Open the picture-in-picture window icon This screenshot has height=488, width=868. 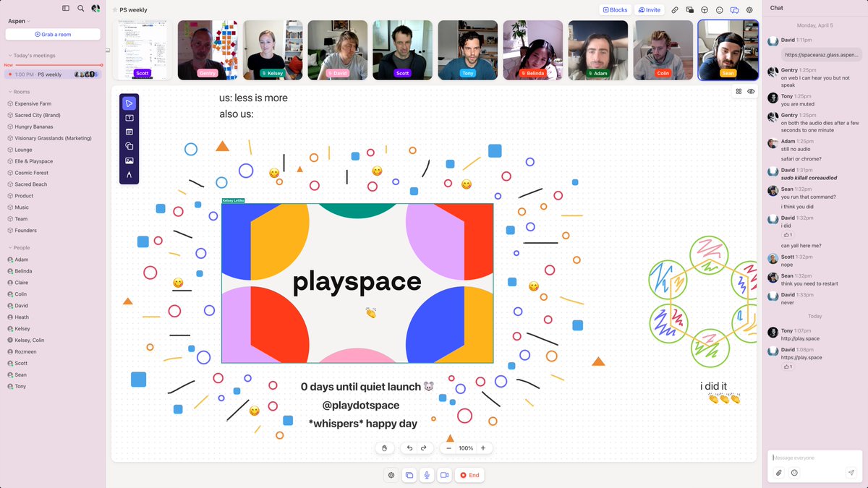point(690,10)
